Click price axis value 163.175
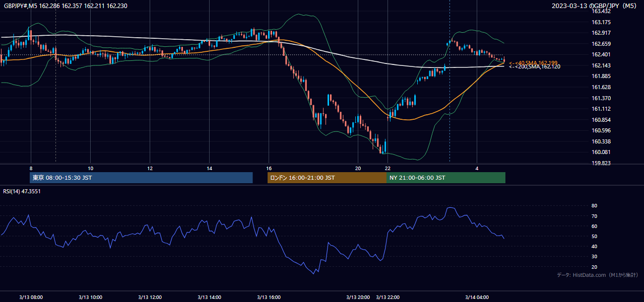Viewport: 644px width, 302px height. [601, 22]
